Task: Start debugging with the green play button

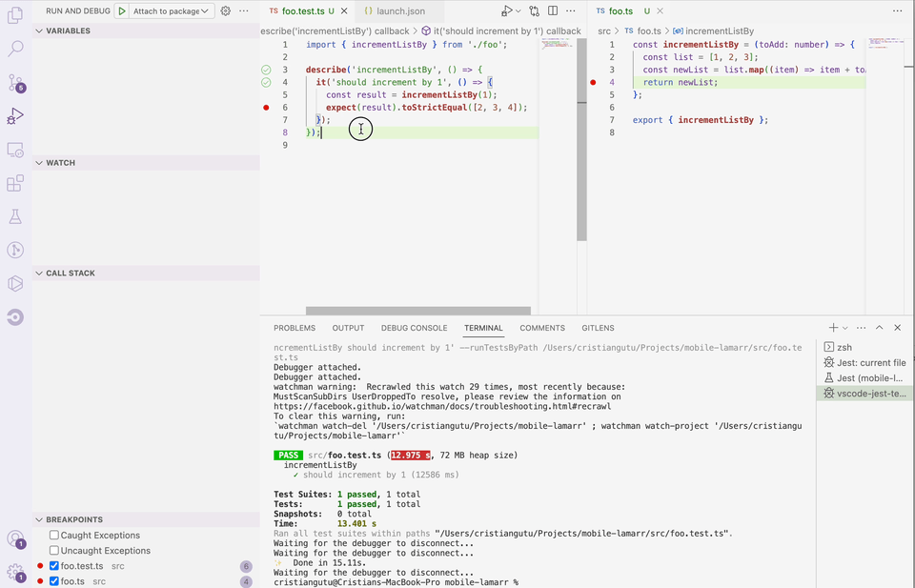Action: point(122,11)
